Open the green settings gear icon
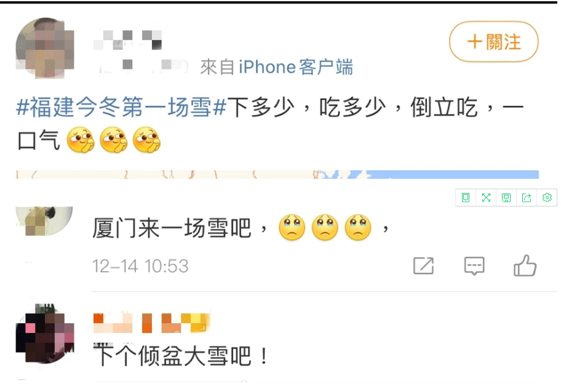Image resolution: width=569 pixels, height=392 pixels. pyautogui.click(x=547, y=198)
